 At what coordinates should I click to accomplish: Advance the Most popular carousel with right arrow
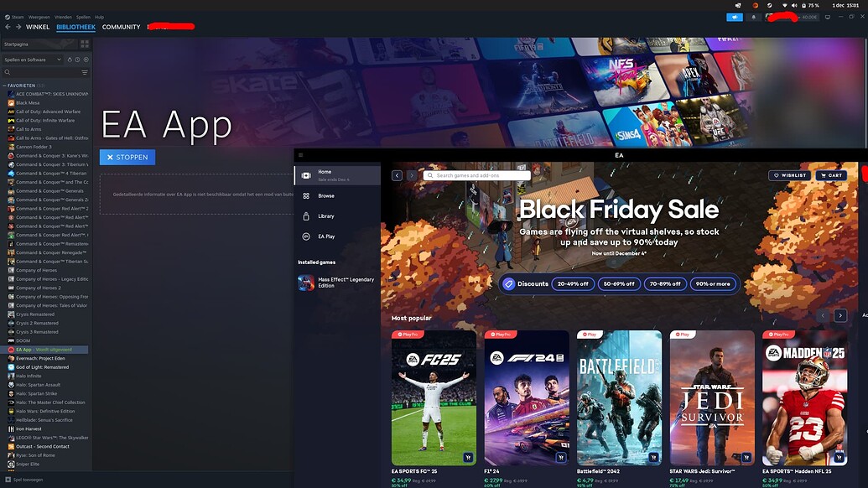[840, 315]
